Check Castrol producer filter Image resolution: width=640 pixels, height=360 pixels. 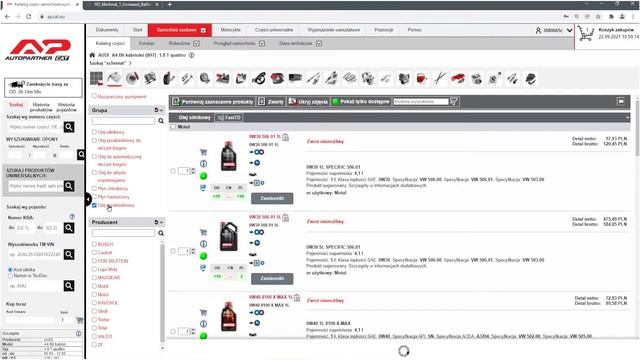[94, 253]
